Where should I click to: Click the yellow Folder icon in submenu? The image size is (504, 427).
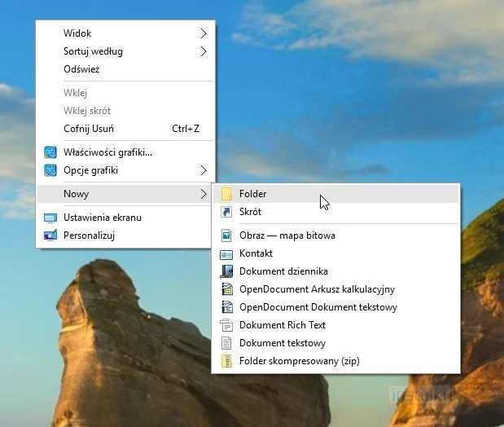(x=226, y=194)
